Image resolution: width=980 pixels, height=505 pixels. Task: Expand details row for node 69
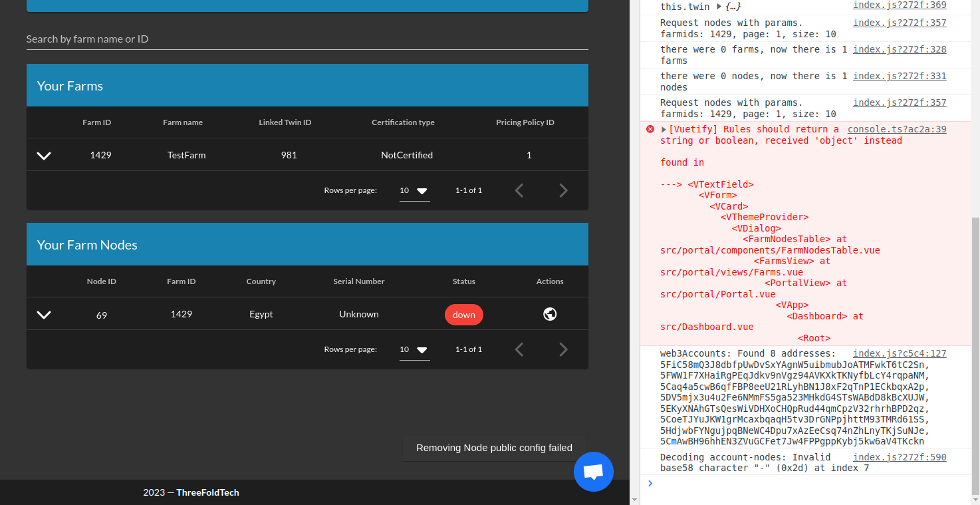click(x=44, y=313)
